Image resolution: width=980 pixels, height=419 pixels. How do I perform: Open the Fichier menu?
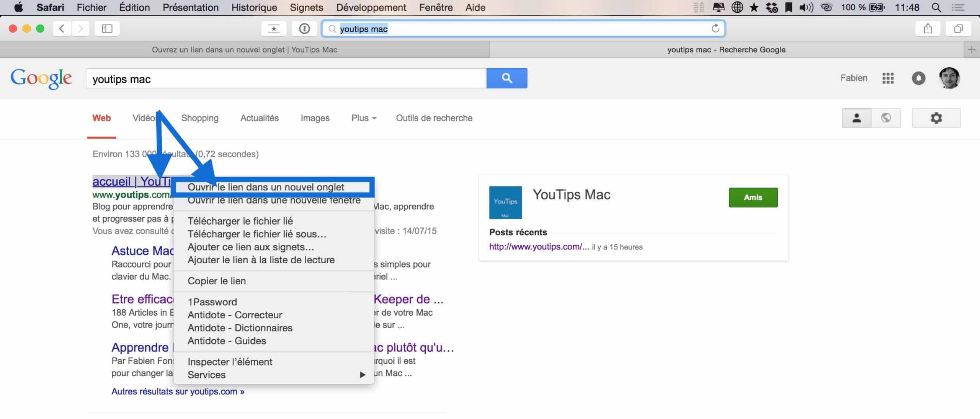point(91,7)
